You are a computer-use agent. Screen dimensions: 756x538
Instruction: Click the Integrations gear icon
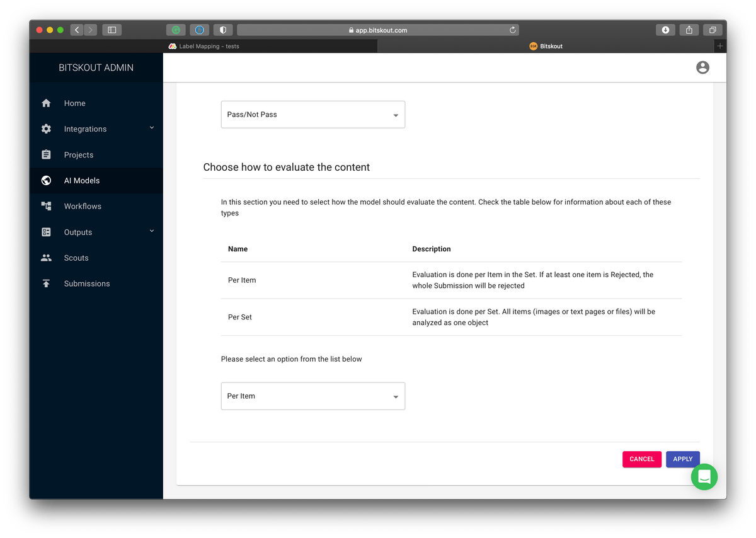pos(46,129)
